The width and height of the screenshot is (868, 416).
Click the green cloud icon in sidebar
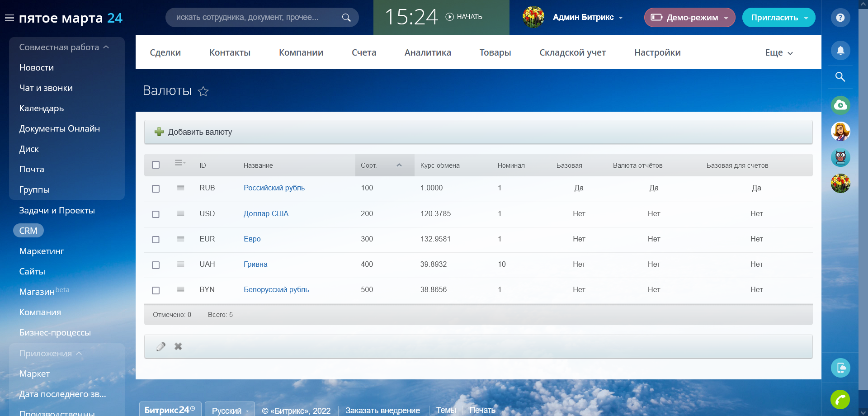[840, 105]
